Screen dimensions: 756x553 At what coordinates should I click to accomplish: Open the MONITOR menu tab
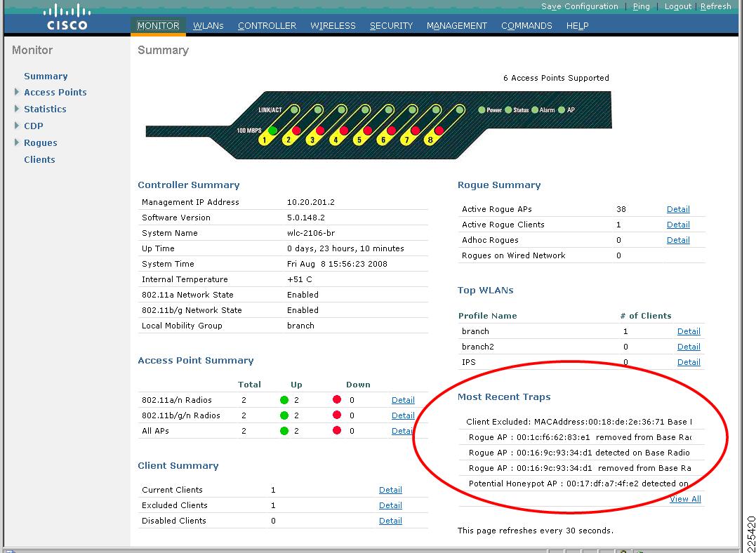click(x=158, y=25)
